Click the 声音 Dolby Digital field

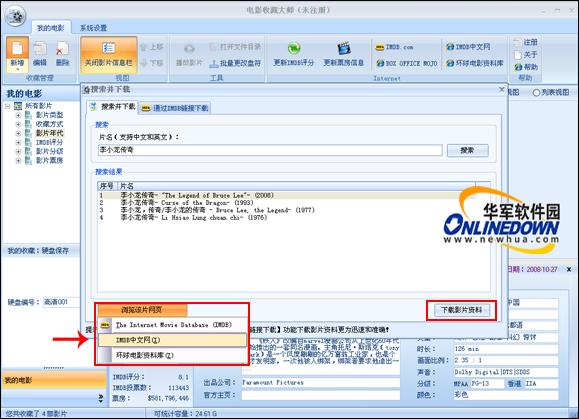(x=506, y=372)
